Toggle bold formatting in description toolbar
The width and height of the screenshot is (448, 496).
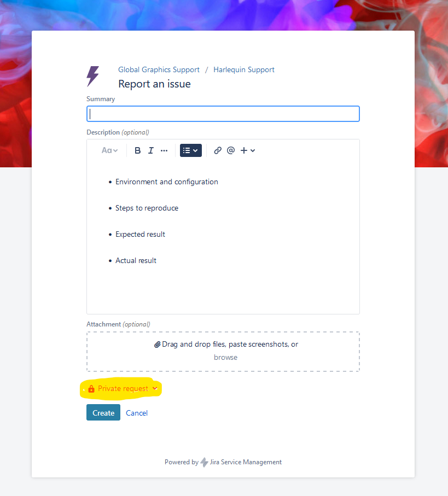coord(137,150)
